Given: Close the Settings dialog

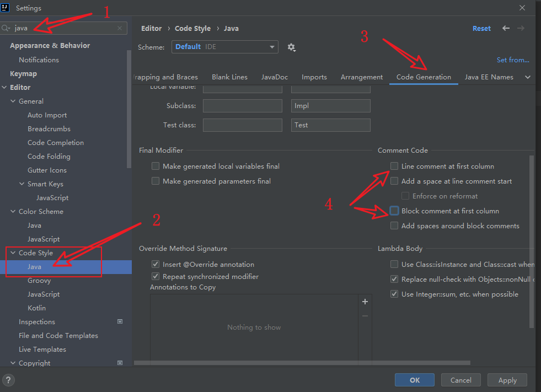Looking at the screenshot, I should pos(522,8).
